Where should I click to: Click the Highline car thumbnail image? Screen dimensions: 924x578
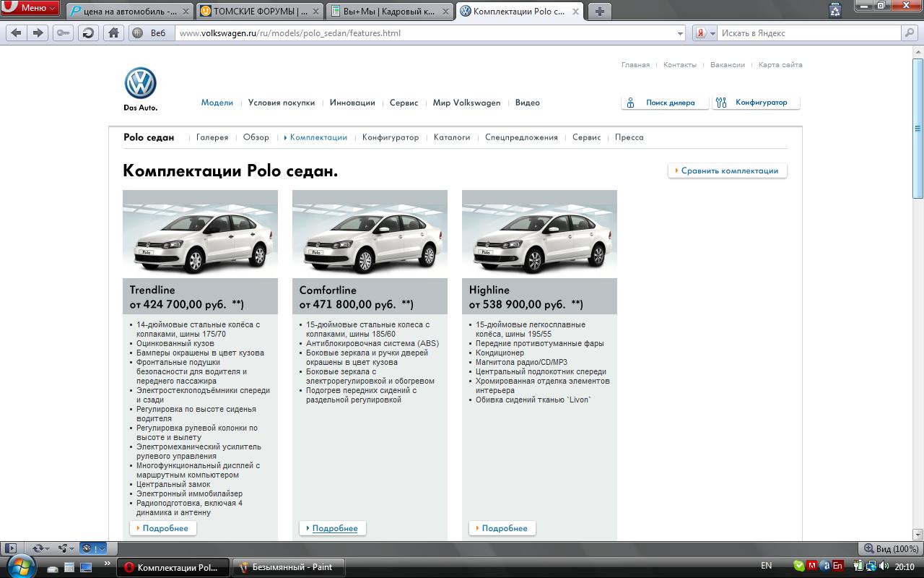(x=539, y=234)
